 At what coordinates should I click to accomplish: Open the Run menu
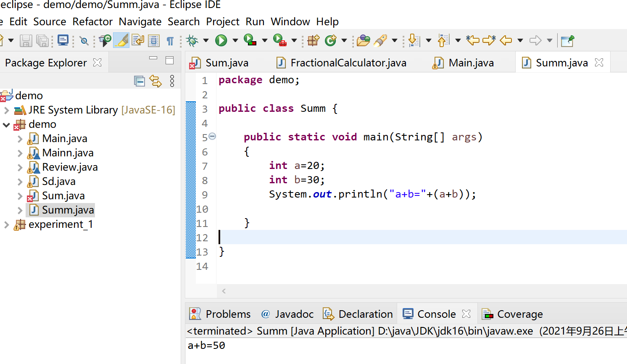coord(255,21)
